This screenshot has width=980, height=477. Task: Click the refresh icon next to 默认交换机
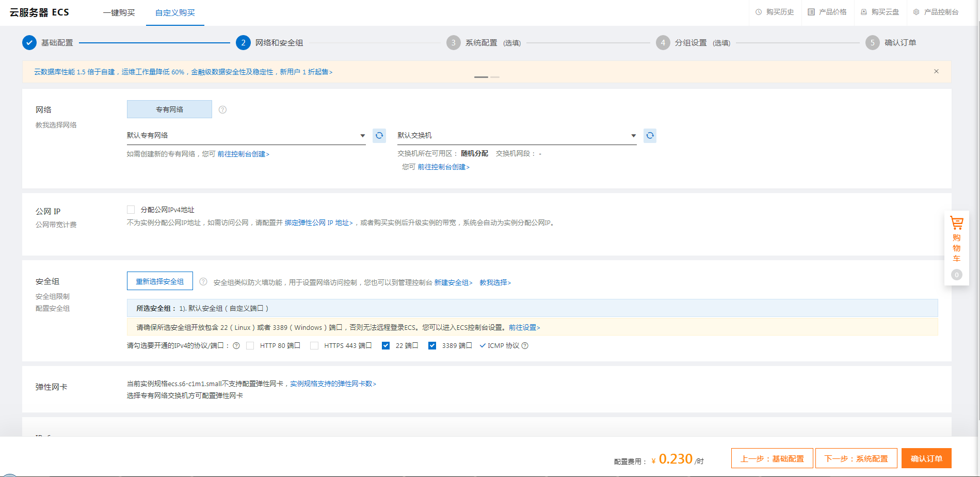pos(650,135)
